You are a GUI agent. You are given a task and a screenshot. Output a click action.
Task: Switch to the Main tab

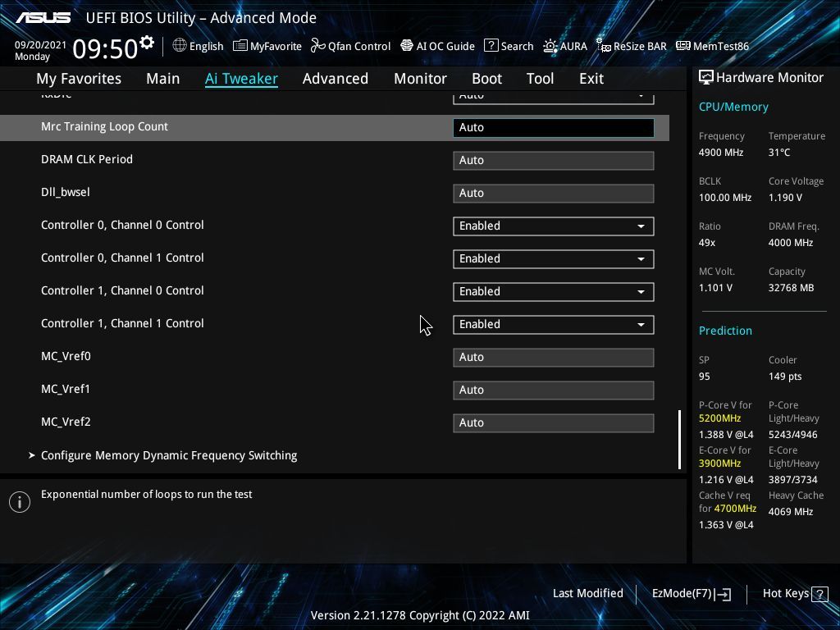tap(163, 79)
